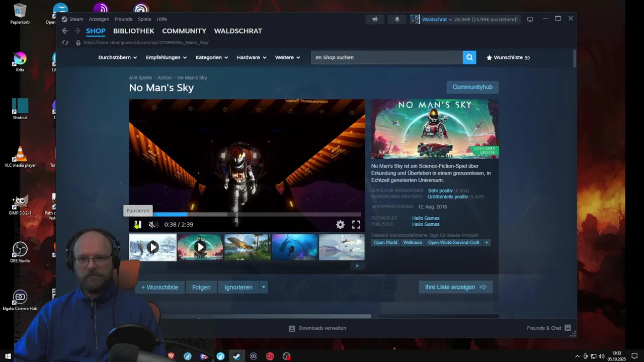Click the Action breadcrumb link
Image resolution: width=644 pixels, height=362 pixels.
click(165, 78)
